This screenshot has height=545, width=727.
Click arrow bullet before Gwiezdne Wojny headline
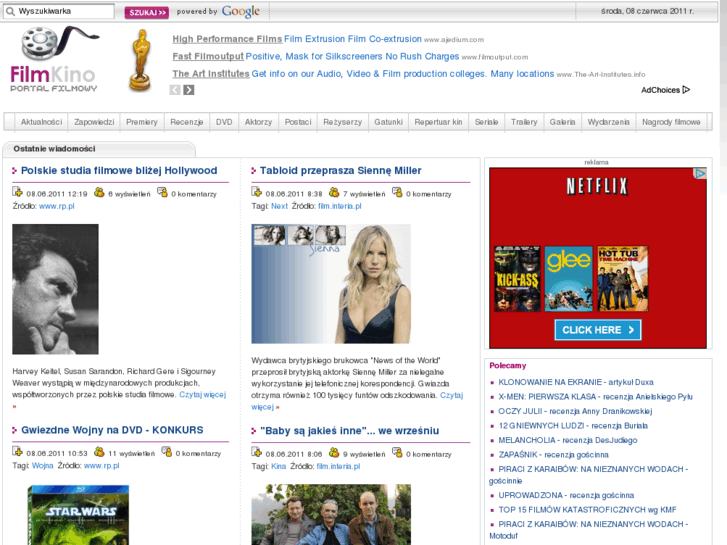coord(14,430)
